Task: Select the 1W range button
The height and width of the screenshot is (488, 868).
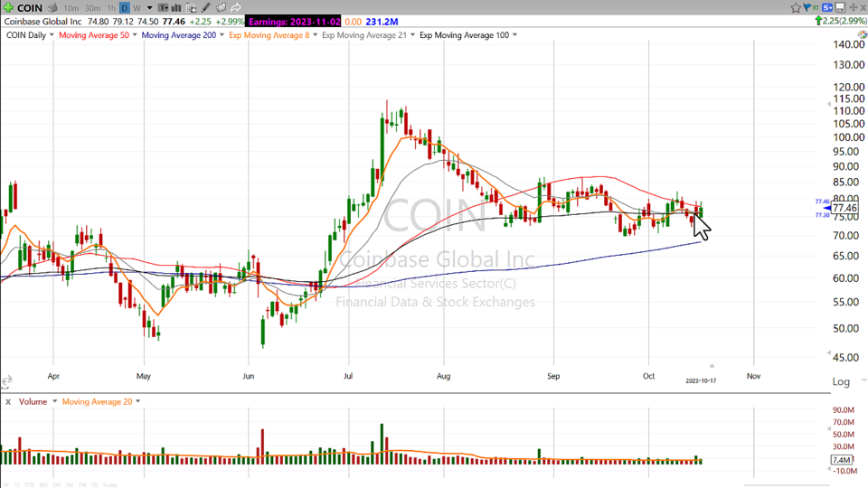Action: point(82,485)
